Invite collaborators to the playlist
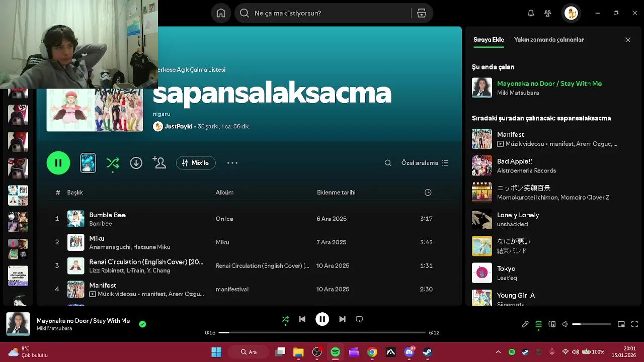Screen dimensions: 644x362 point(159,163)
